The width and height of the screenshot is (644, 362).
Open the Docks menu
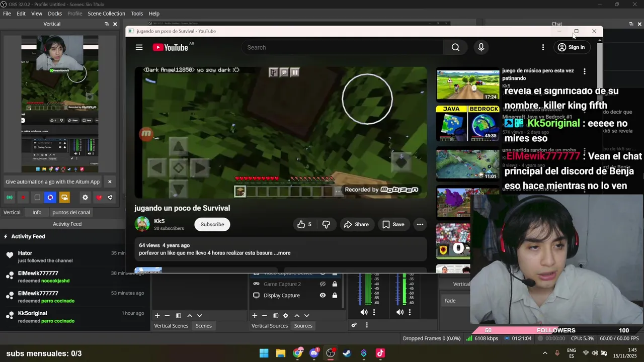(55, 14)
